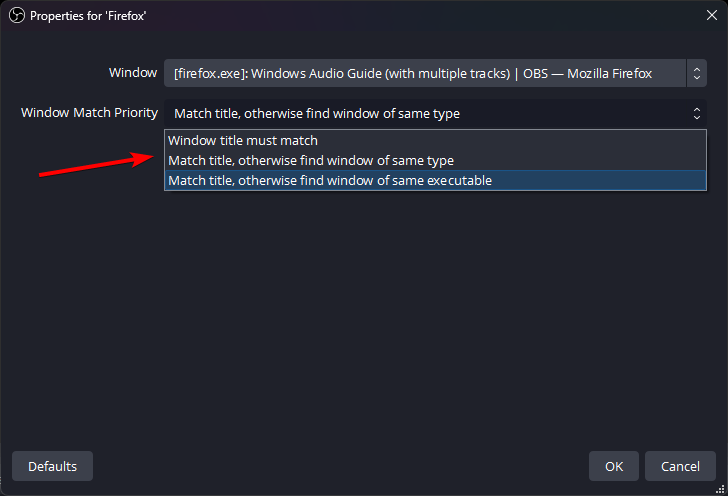Click the 'Window Match Priority' label
Viewport: 728px width, 496px height.
click(89, 113)
